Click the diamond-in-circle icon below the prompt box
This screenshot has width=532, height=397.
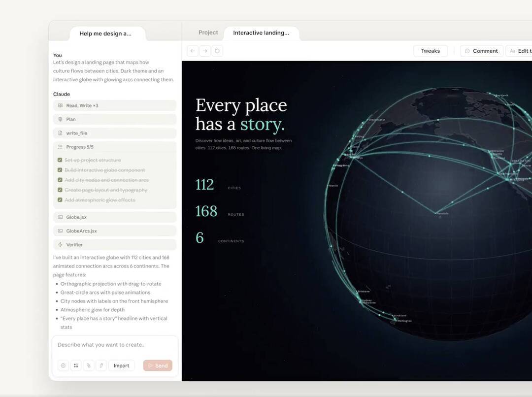click(63, 365)
